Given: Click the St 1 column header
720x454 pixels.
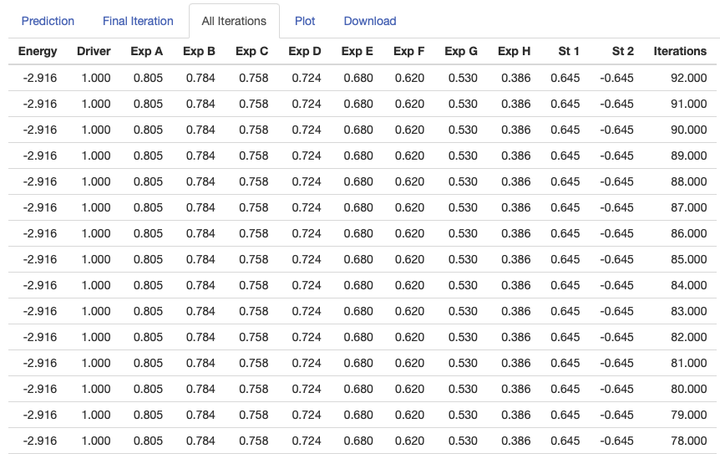Looking at the screenshot, I should click(x=569, y=51).
